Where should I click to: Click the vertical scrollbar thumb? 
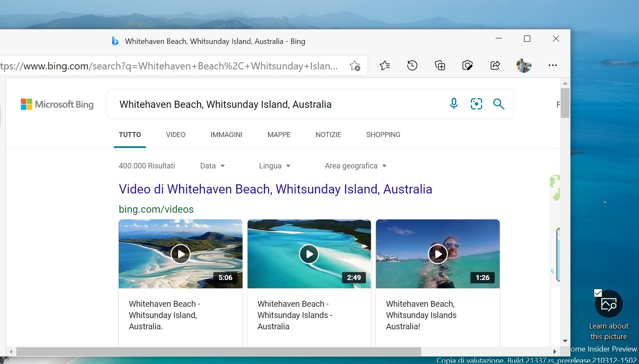pyautogui.click(x=565, y=102)
